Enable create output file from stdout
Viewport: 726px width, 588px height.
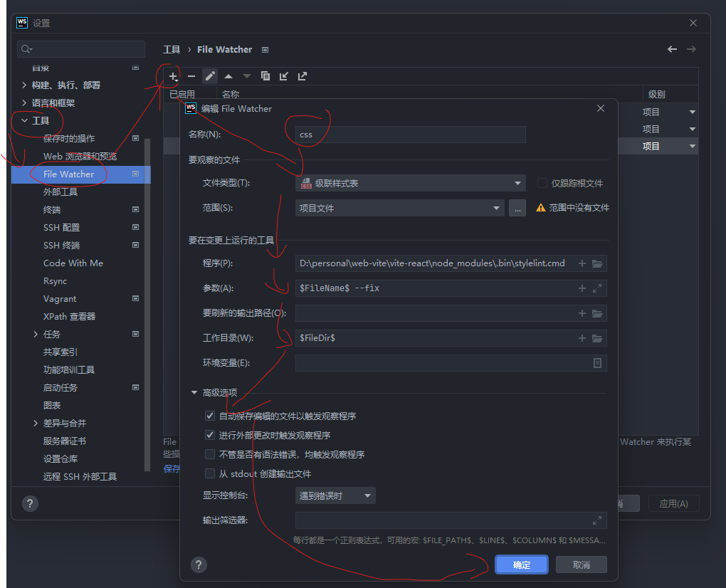coord(210,473)
